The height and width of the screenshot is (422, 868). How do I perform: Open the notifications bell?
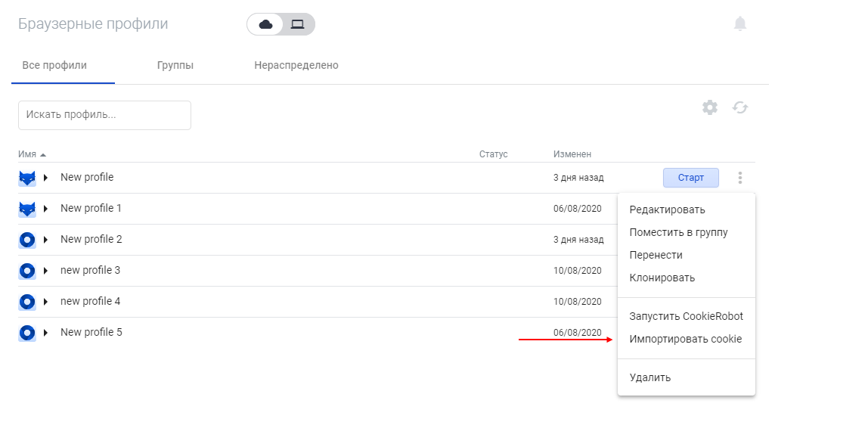point(740,23)
